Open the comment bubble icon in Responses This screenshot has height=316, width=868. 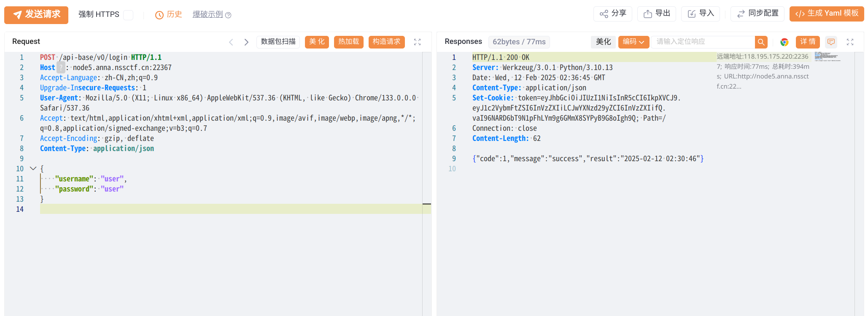coord(831,42)
